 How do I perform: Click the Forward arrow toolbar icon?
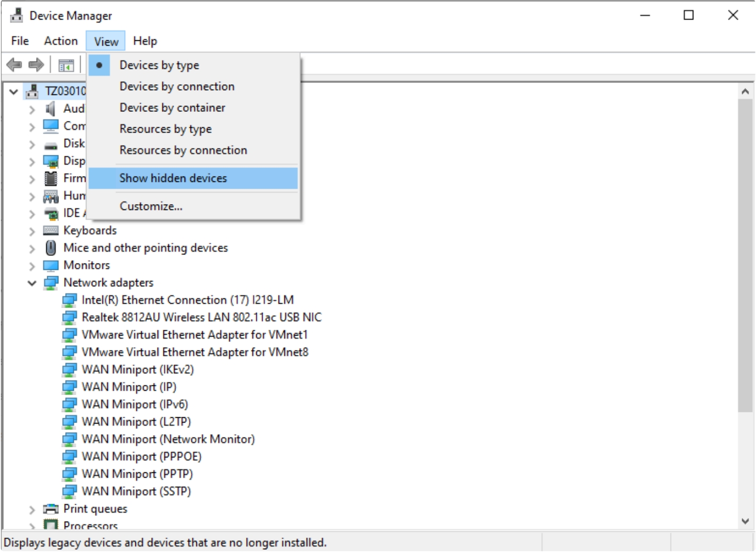pyautogui.click(x=36, y=65)
